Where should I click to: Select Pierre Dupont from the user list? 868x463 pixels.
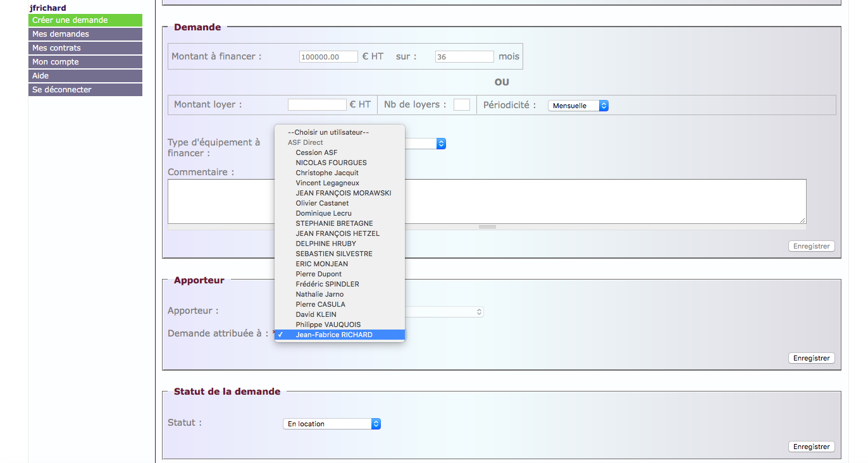[319, 274]
